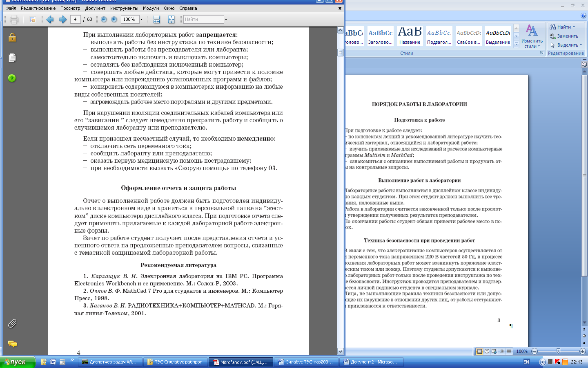
Task: Click the 100% zoom level in Word status bar
Action: click(522, 351)
